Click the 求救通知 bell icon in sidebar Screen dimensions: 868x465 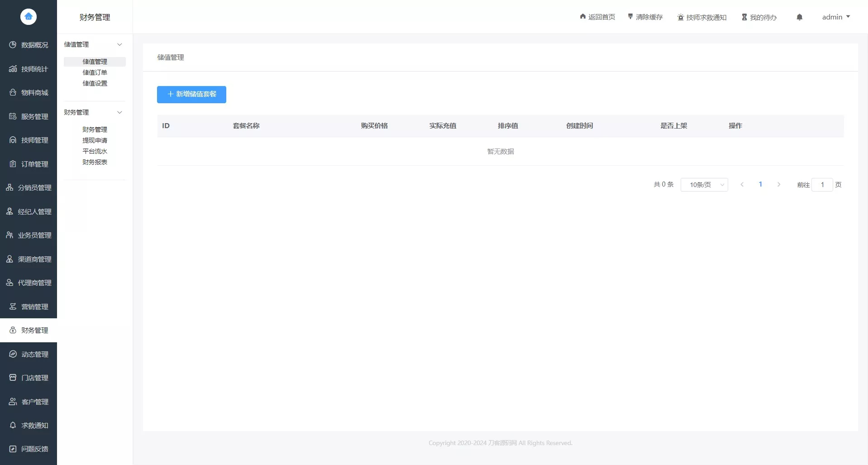(13, 425)
